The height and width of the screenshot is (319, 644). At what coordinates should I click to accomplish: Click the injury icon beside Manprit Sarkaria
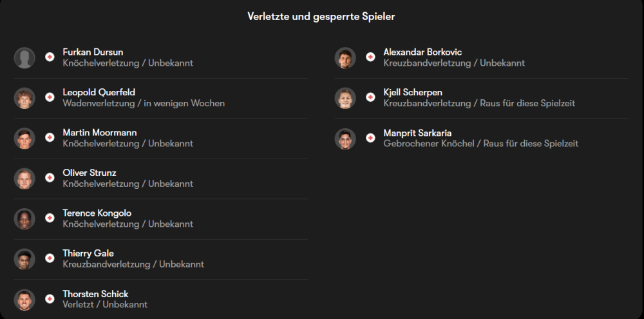[370, 138]
